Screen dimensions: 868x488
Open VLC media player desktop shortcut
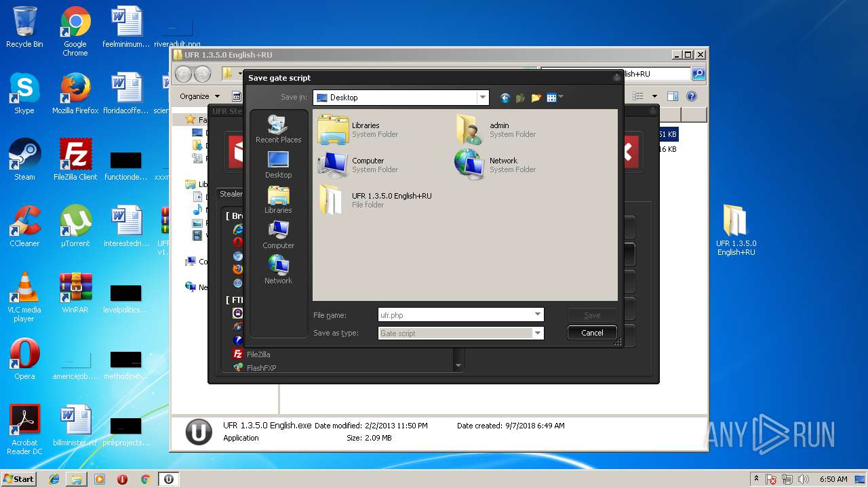(x=24, y=297)
